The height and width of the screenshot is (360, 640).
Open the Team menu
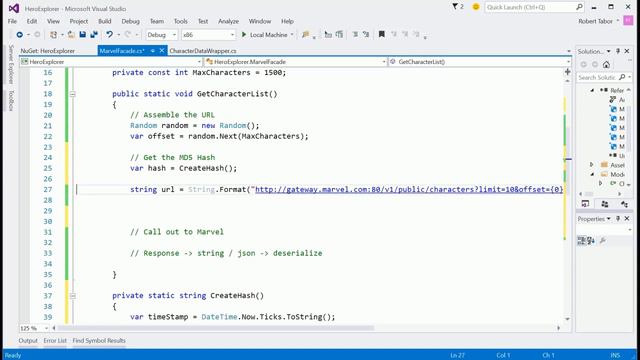click(157, 21)
